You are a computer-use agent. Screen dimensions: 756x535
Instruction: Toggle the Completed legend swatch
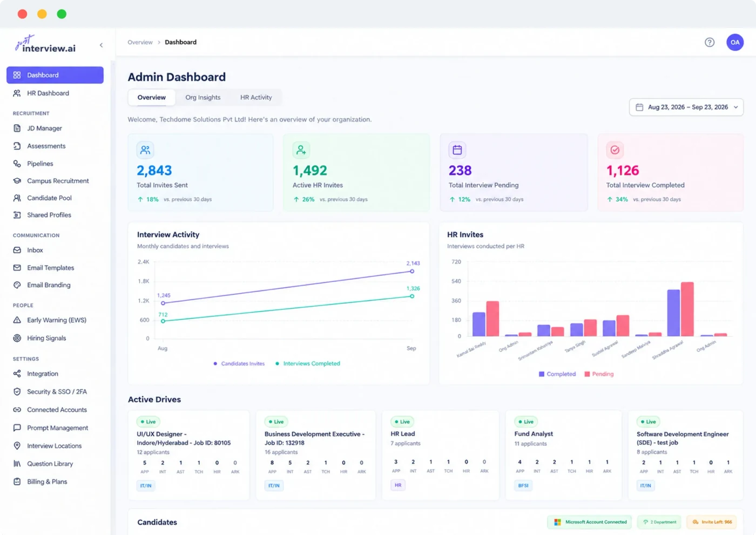542,374
